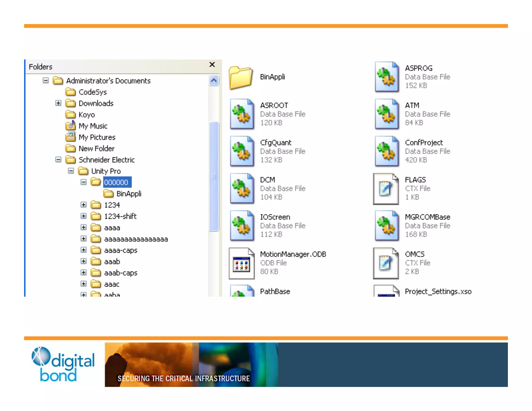
Task: Open the ASROOT Data Base File icon
Action: [242, 114]
